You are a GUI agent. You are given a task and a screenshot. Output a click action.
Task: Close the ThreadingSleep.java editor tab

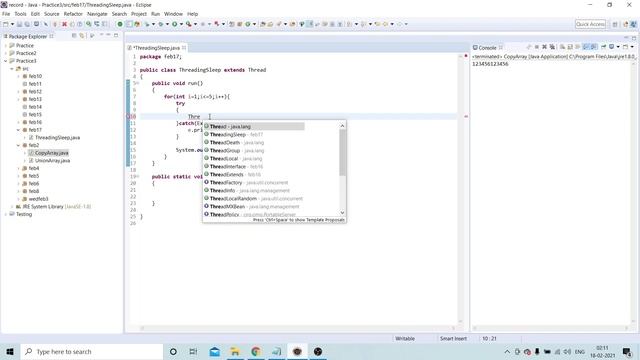coord(184,48)
